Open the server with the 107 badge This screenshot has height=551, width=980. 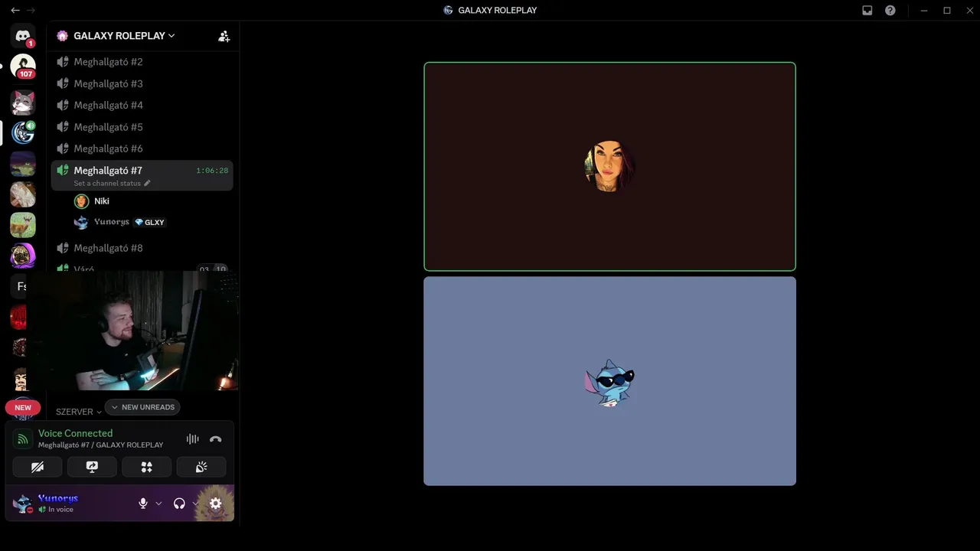(23, 67)
